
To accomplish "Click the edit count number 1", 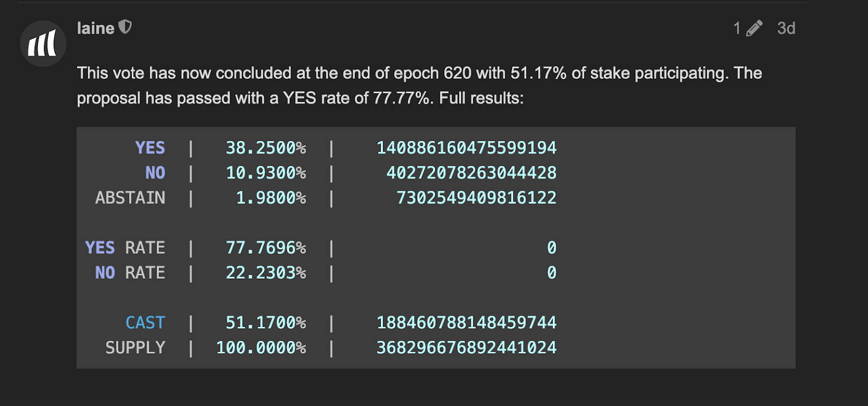I will tap(737, 28).
